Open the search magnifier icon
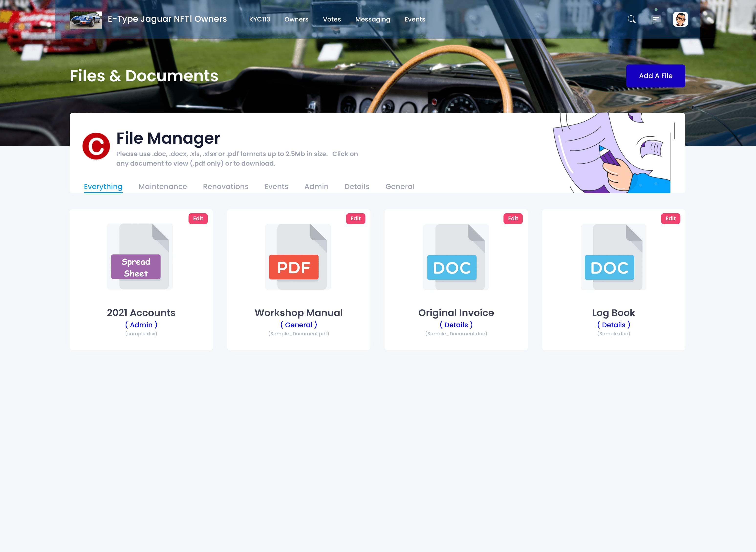Viewport: 756px width, 552px height. point(631,19)
